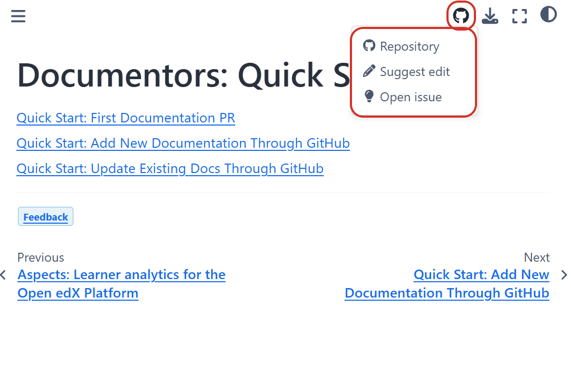Open Add New Documentation Through GitHub link
This screenshot has height=392, width=571.
[183, 143]
